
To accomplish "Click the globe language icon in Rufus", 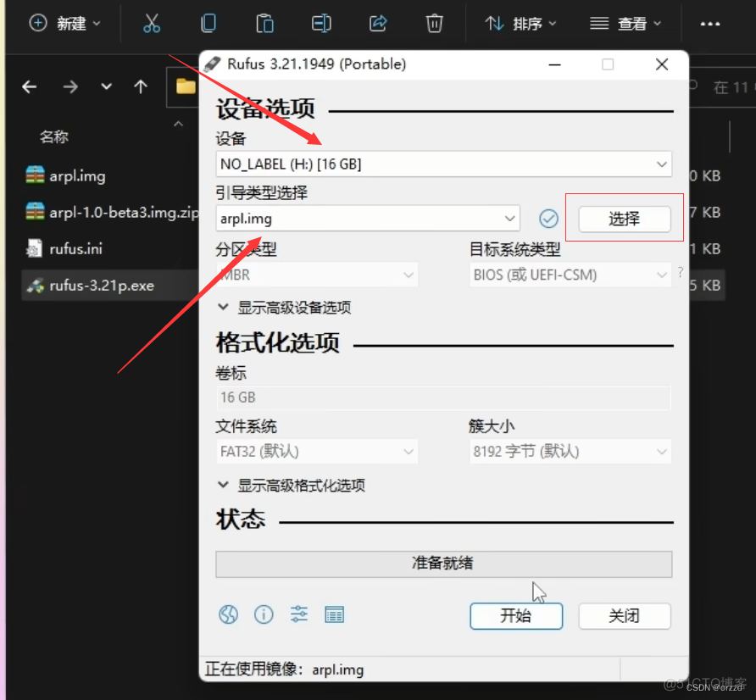I will [x=228, y=614].
